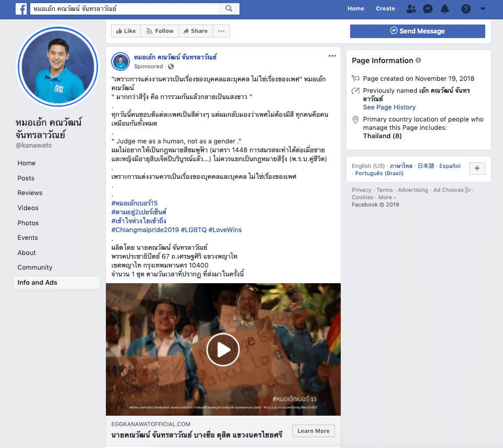Open the friend requests icon
The image size is (503, 448).
[411, 8]
